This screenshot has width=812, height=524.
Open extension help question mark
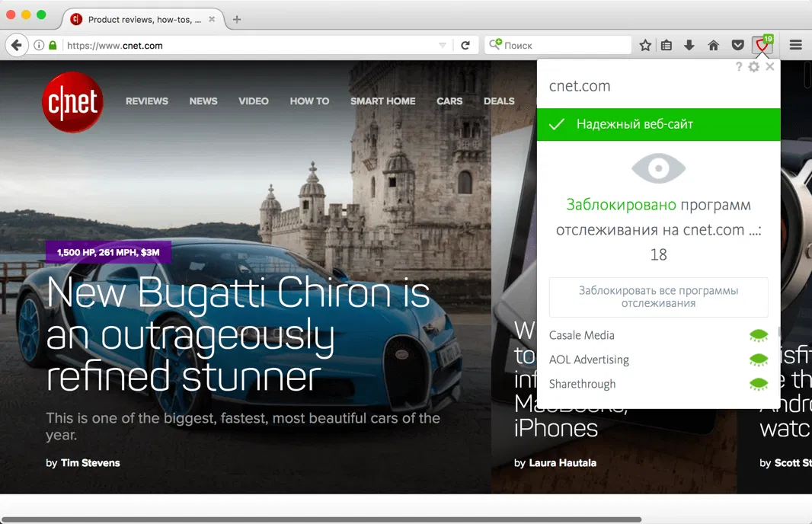(x=739, y=66)
